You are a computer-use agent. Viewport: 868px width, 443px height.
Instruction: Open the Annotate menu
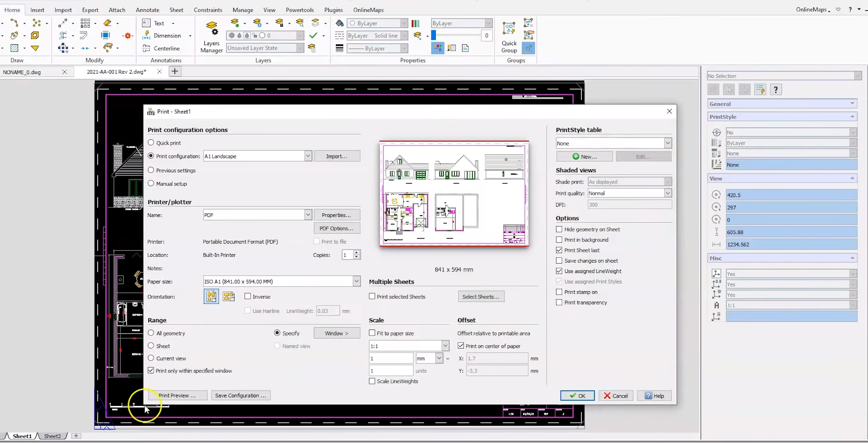click(x=147, y=9)
